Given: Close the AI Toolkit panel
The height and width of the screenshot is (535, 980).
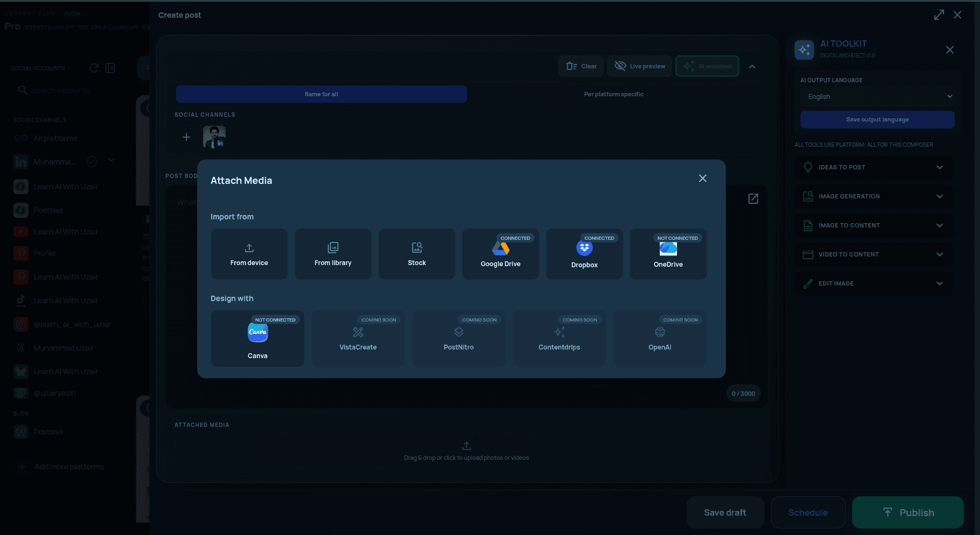Looking at the screenshot, I should tap(950, 50).
